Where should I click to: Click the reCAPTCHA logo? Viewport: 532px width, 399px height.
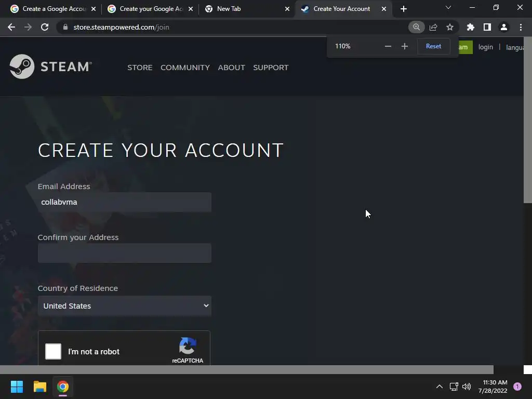click(x=188, y=346)
